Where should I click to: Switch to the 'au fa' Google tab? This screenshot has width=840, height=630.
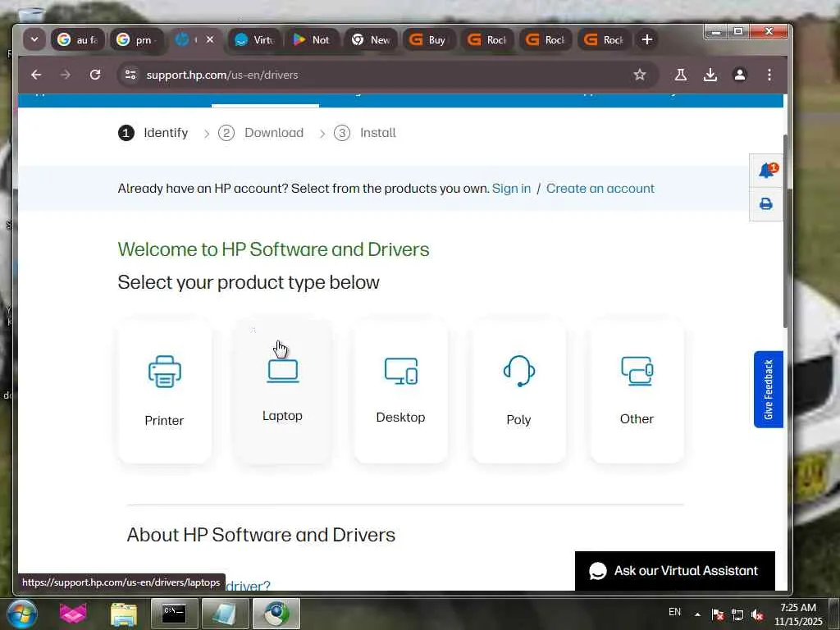pos(78,39)
